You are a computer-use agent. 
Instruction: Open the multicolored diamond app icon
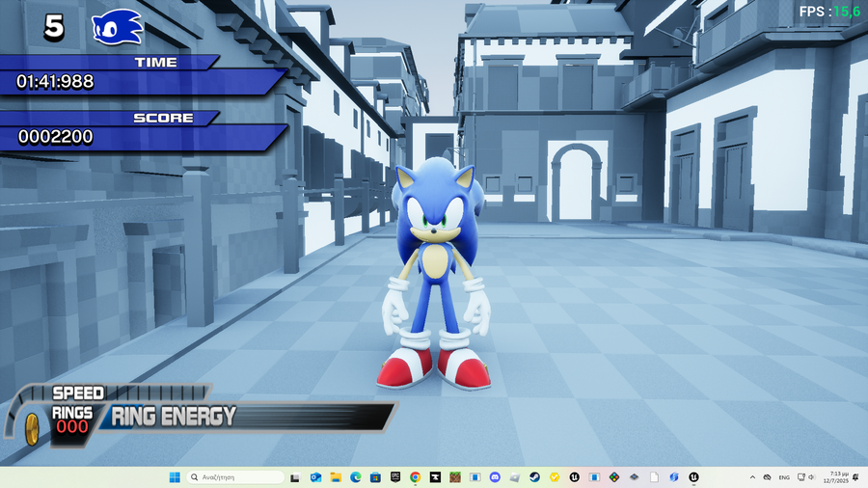pos(614,477)
